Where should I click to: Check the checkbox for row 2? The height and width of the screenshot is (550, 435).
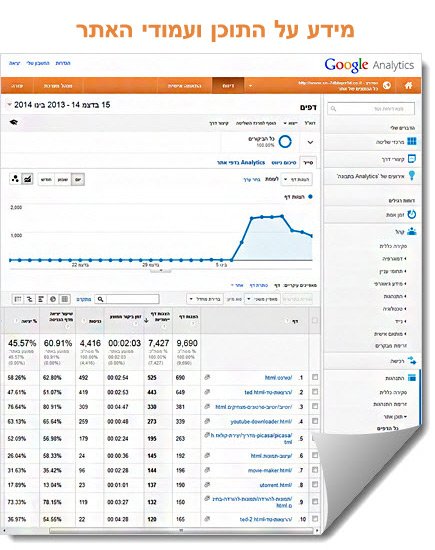click(315, 392)
